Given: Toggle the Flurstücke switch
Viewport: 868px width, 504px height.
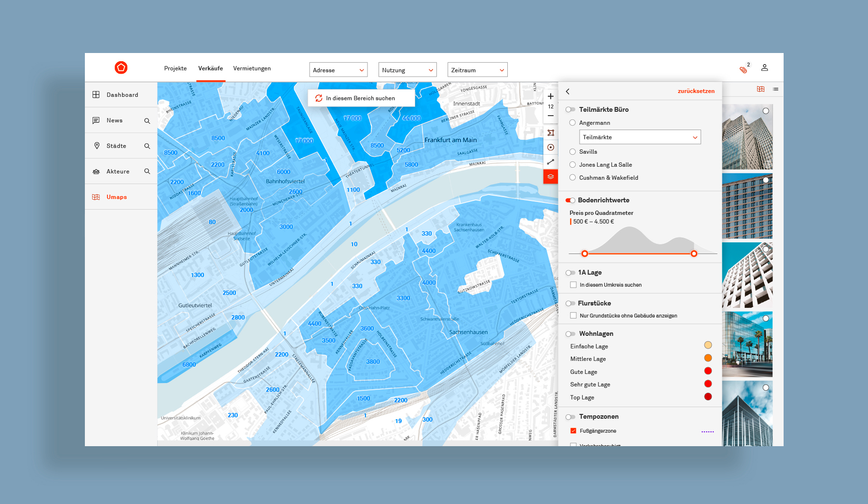Looking at the screenshot, I should 570,303.
